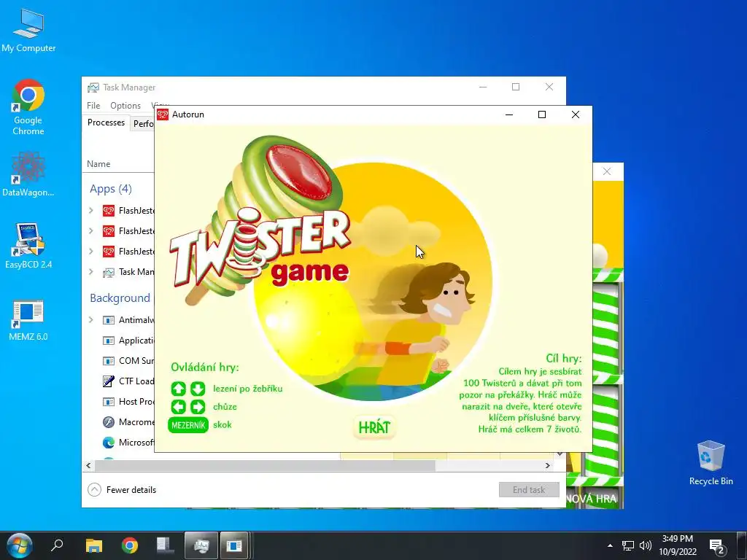
Task: Select the MEMZ 6.0 desktop shortcut
Action: [x=28, y=321]
